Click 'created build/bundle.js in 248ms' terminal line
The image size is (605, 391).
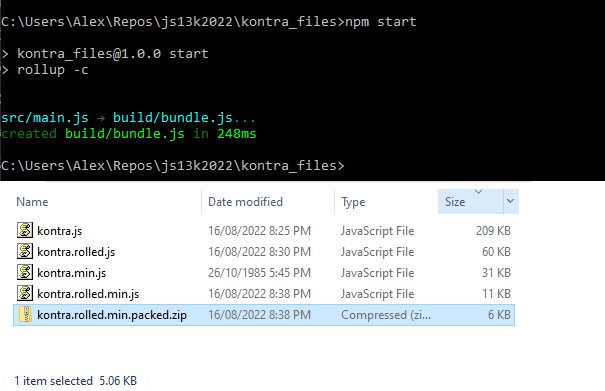128,134
